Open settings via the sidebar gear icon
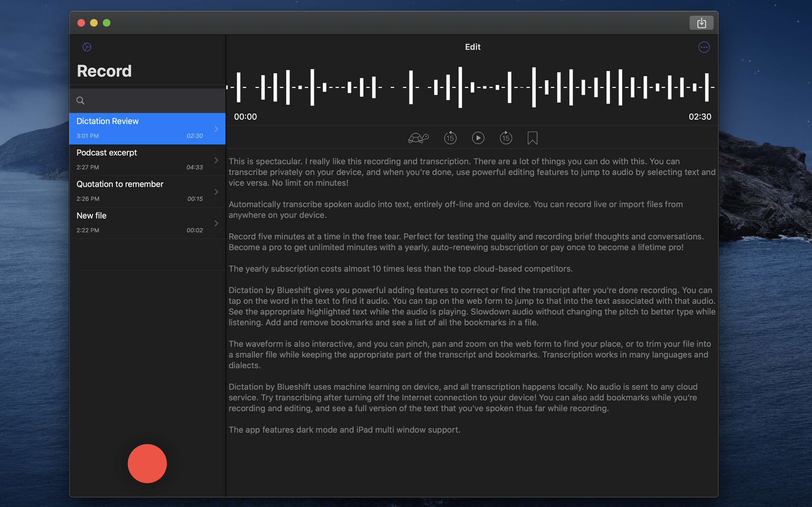812x507 pixels. (x=87, y=47)
